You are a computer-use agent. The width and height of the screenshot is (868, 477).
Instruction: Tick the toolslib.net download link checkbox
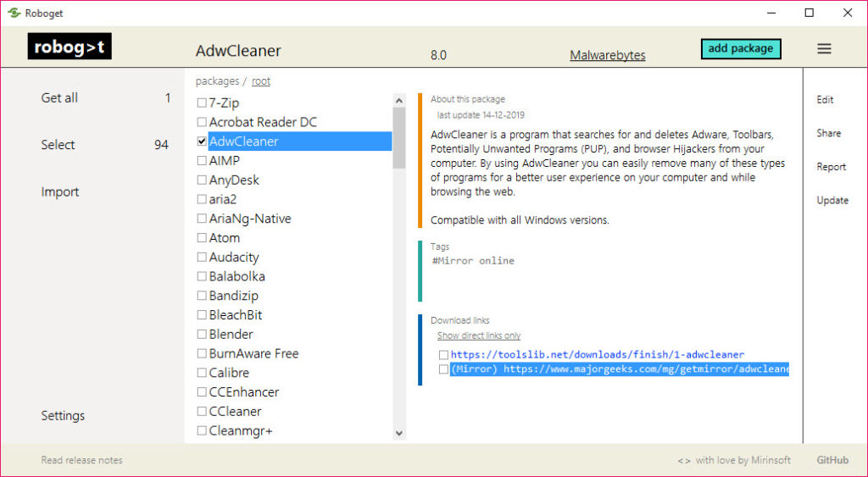pyautogui.click(x=443, y=355)
